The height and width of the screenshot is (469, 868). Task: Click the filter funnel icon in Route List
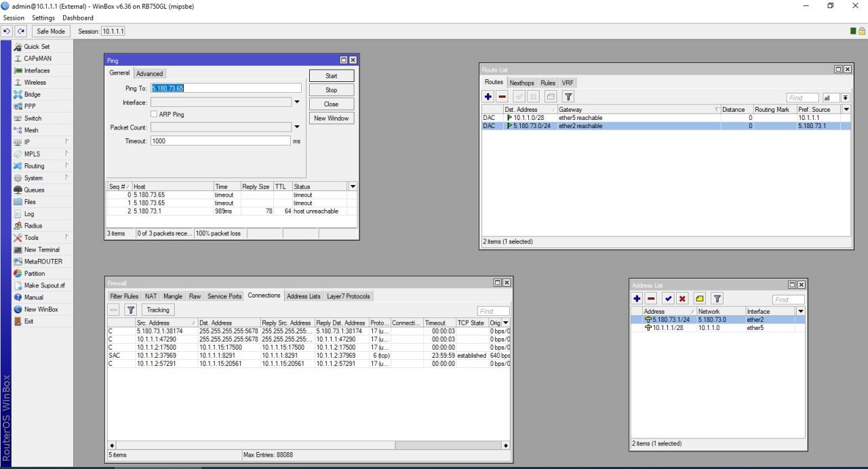[x=568, y=97]
